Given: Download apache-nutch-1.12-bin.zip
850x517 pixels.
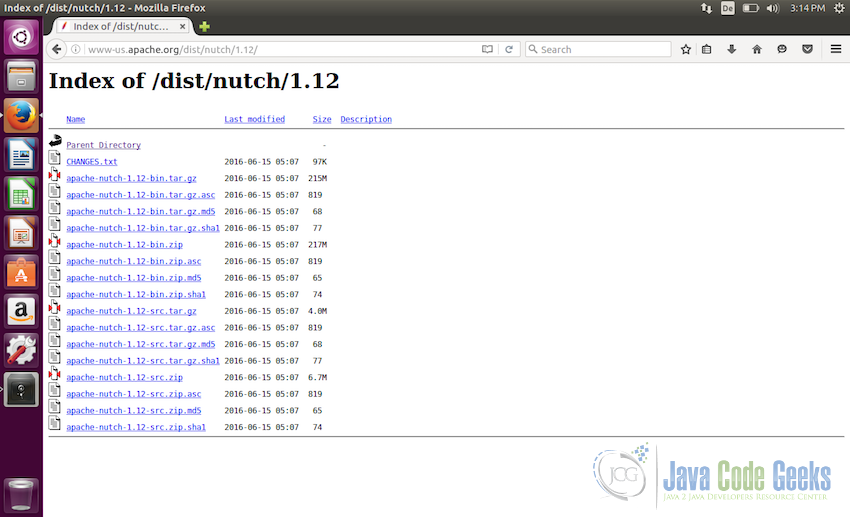Looking at the screenshot, I should click(x=124, y=245).
